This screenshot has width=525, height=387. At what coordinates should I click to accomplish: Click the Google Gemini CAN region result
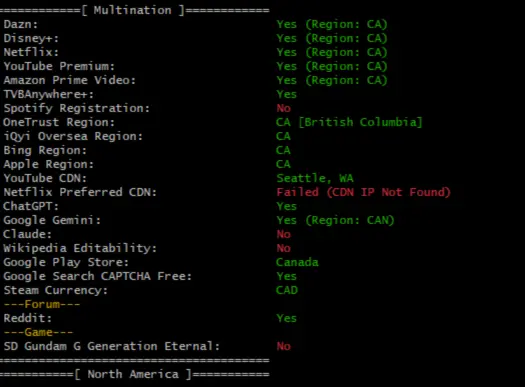click(x=335, y=220)
